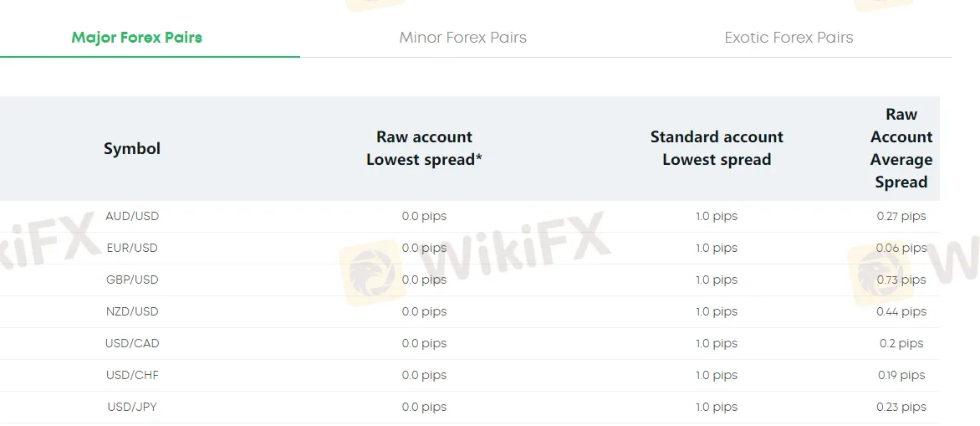Click GBP/USD average spread 0.73 pips

coord(901,280)
